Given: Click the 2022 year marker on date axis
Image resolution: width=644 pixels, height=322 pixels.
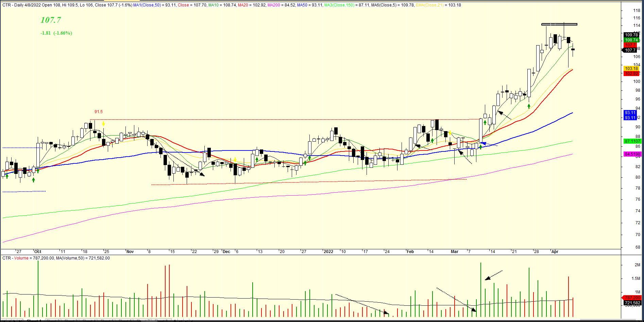Looking at the screenshot, I should pos(328,252).
